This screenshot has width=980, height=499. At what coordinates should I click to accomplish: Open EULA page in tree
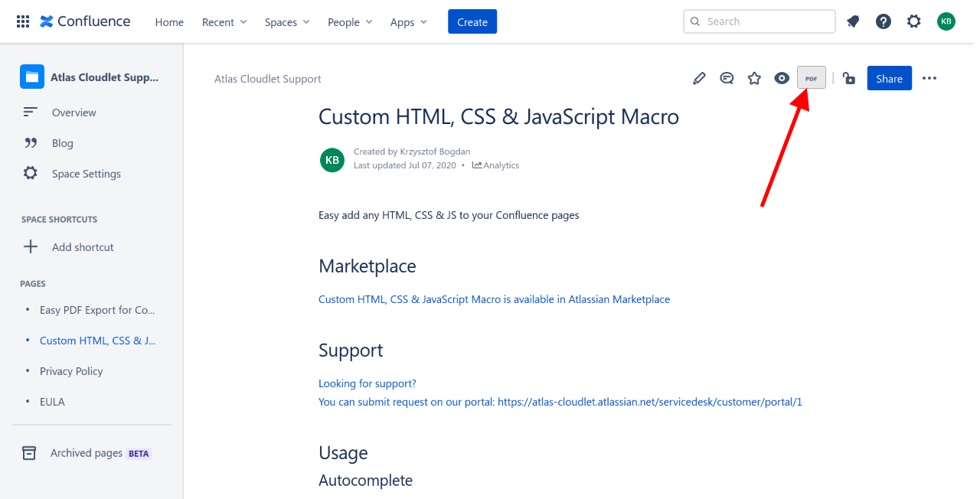pyautogui.click(x=52, y=402)
